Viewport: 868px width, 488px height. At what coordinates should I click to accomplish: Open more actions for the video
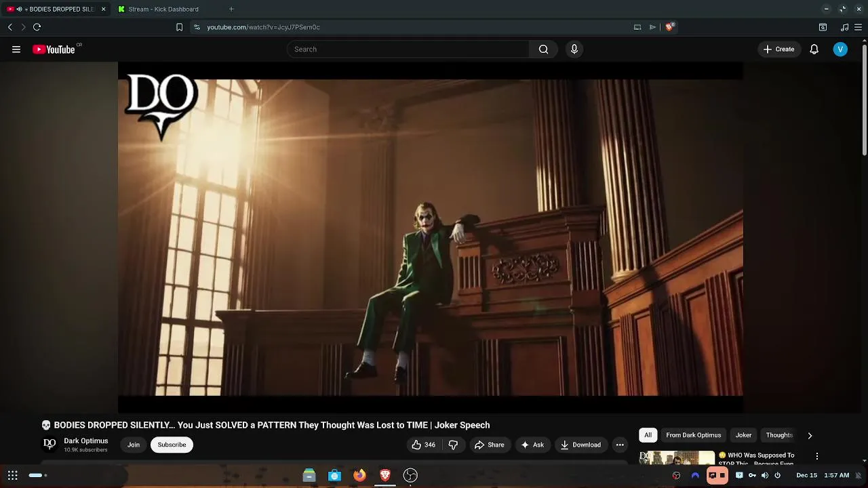(620, 445)
